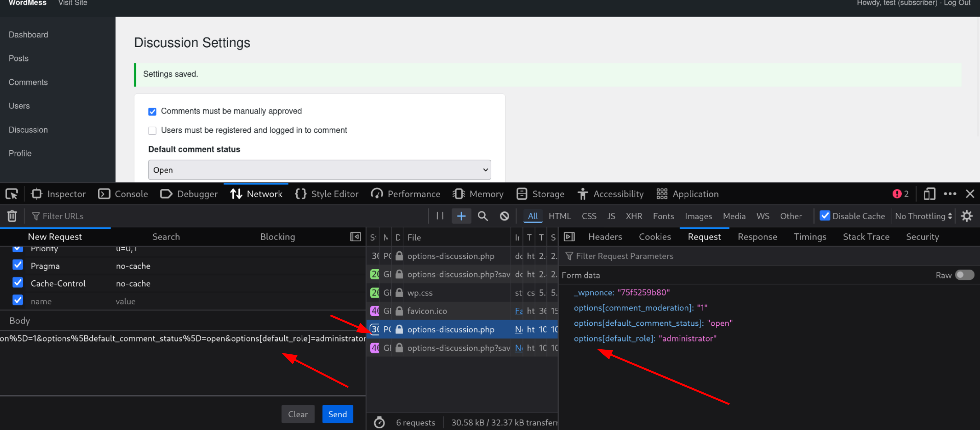Toggle the request details pane icon

point(569,237)
